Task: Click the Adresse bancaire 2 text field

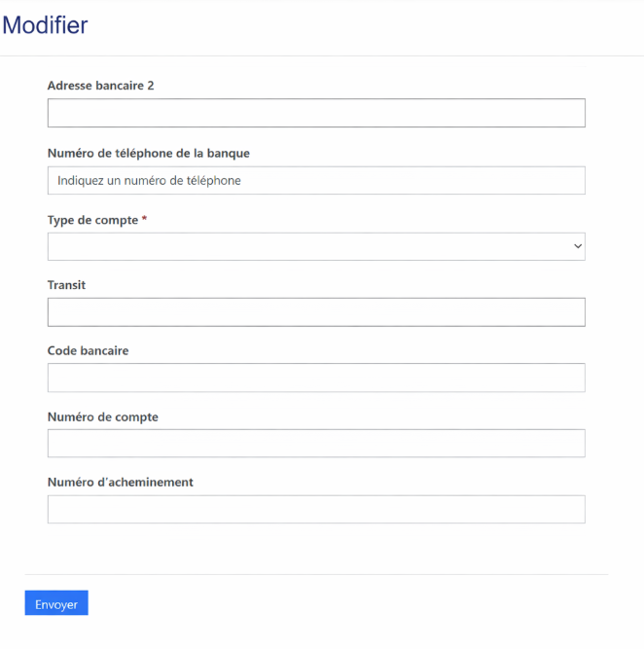Action: click(316, 113)
